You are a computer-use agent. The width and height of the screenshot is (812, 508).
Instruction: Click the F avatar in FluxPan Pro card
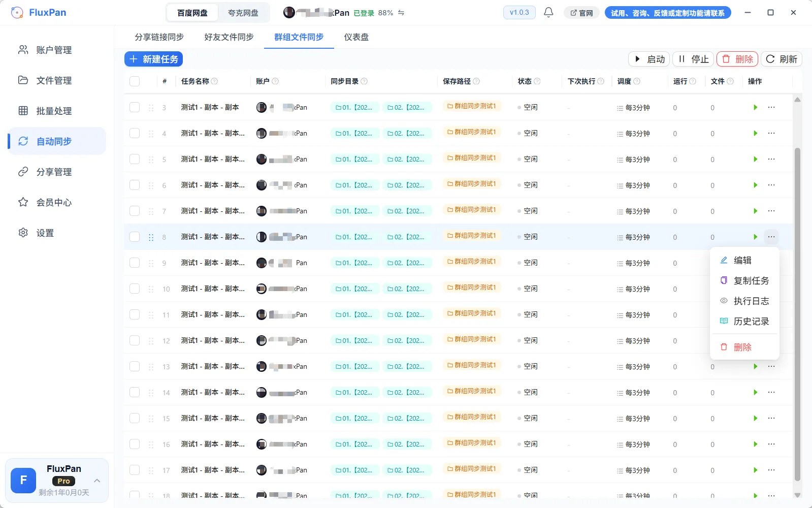tap(23, 481)
